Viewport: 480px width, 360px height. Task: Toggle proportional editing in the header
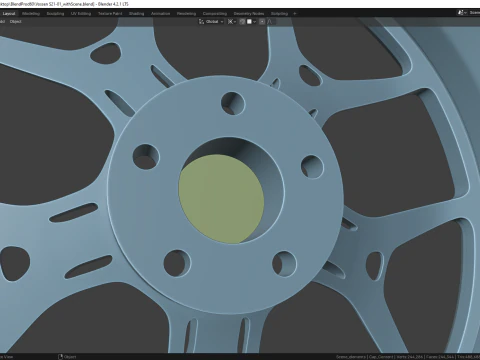[x=262, y=22]
